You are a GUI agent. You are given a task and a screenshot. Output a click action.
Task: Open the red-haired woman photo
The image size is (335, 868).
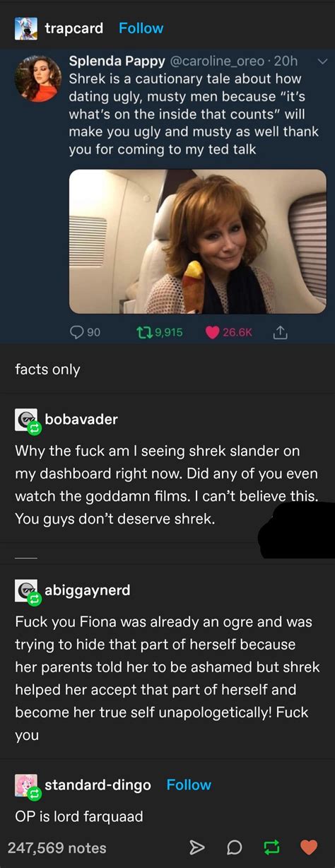197,242
